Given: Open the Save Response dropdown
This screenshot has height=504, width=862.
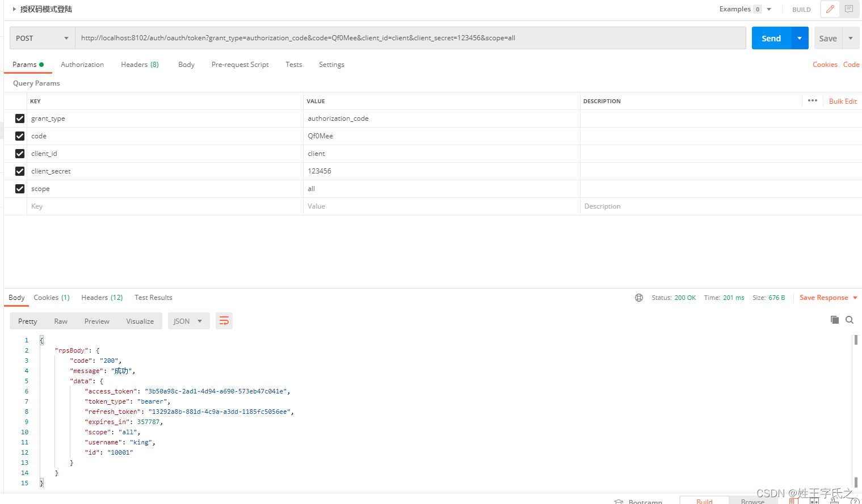Looking at the screenshot, I should (x=829, y=298).
